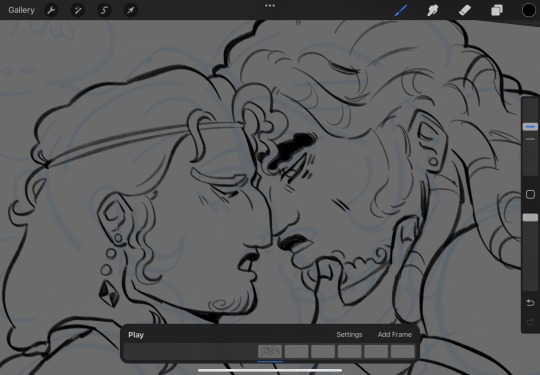Redo the last action
Viewport: 540px width, 375px height.
(530, 322)
